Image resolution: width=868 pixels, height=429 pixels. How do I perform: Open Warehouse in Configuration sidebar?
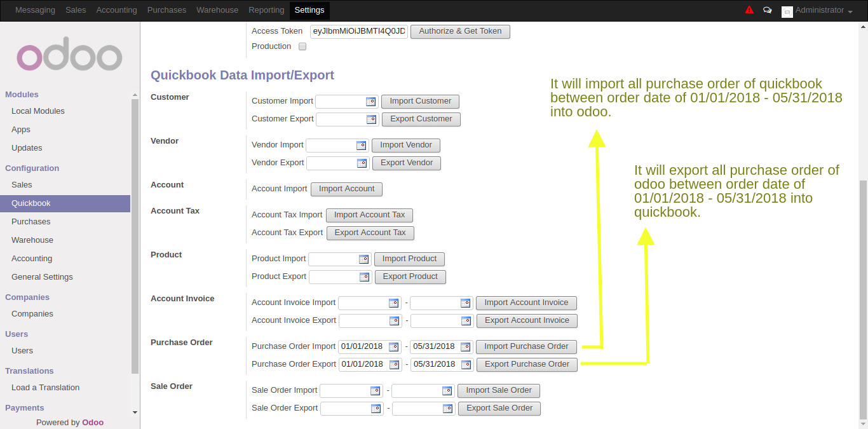32,240
